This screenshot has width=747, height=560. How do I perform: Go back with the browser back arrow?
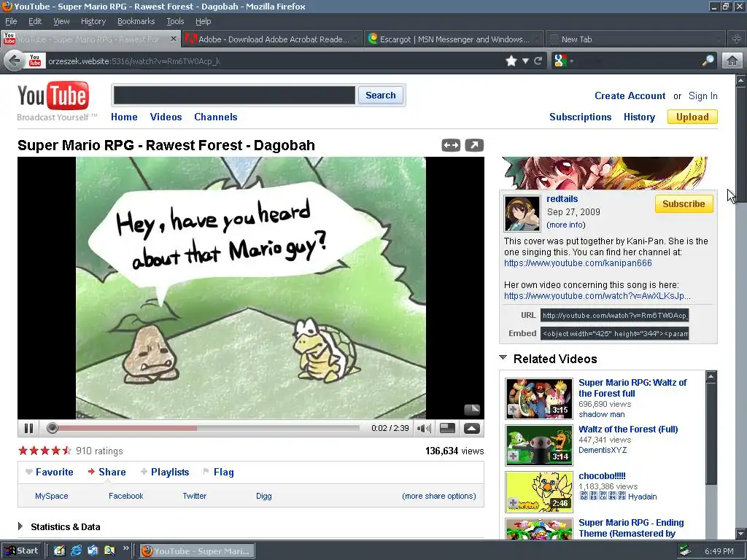click(15, 61)
